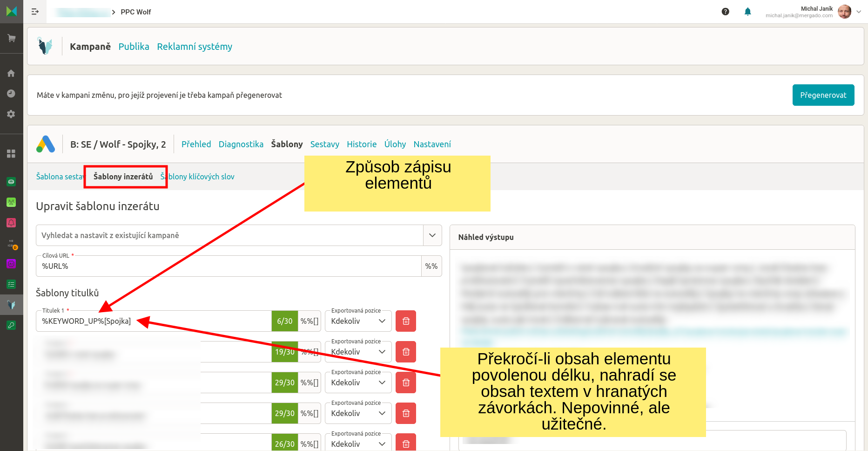Viewport: 868px width, 451px height.
Task: Open Exportovaná pozice dropdown for Titulek 1
Action: click(358, 321)
